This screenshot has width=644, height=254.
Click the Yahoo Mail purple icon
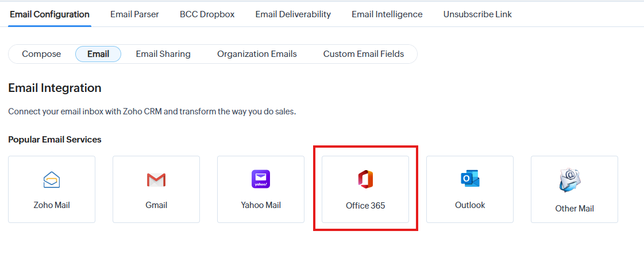click(x=261, y=179)
